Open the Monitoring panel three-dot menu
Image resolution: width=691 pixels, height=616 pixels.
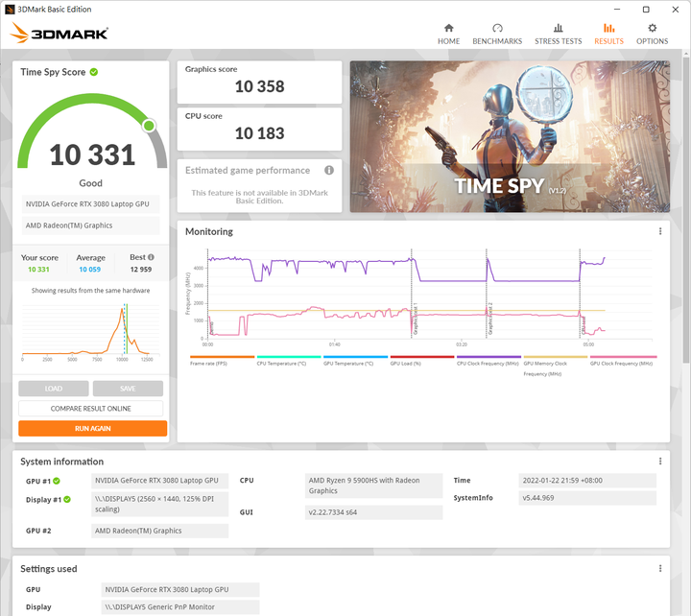659,231
